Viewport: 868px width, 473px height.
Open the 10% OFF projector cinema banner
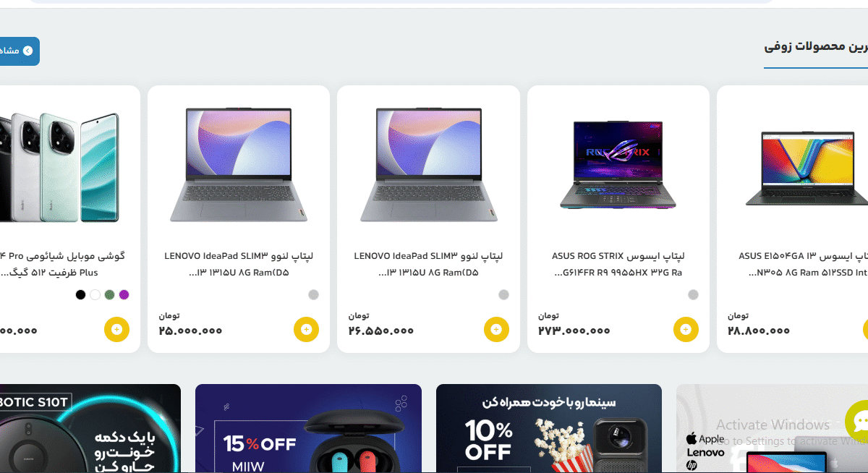(x=549, y=428)
